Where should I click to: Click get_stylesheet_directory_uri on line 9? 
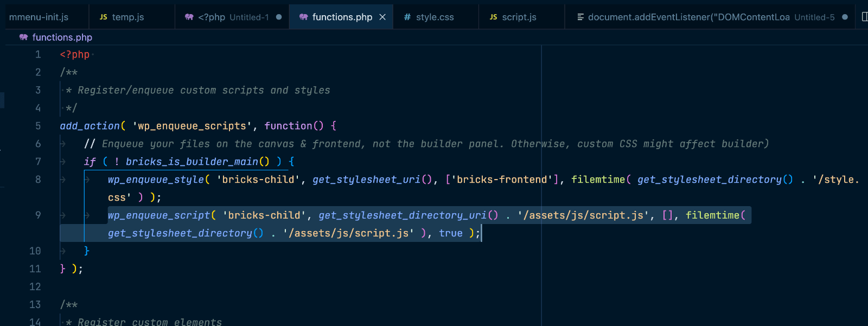point(403,215)
